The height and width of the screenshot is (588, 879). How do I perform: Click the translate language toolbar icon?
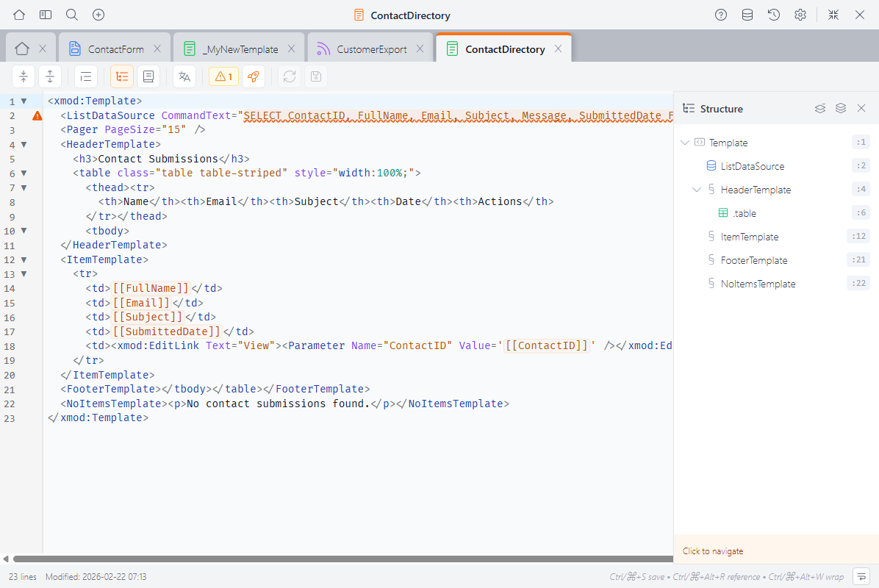[x=184, y=76]
